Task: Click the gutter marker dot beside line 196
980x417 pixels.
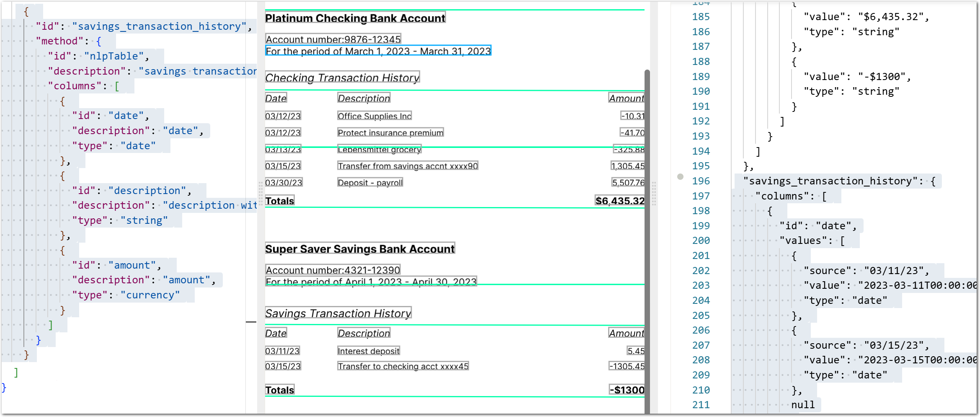Action: [680, 176]
